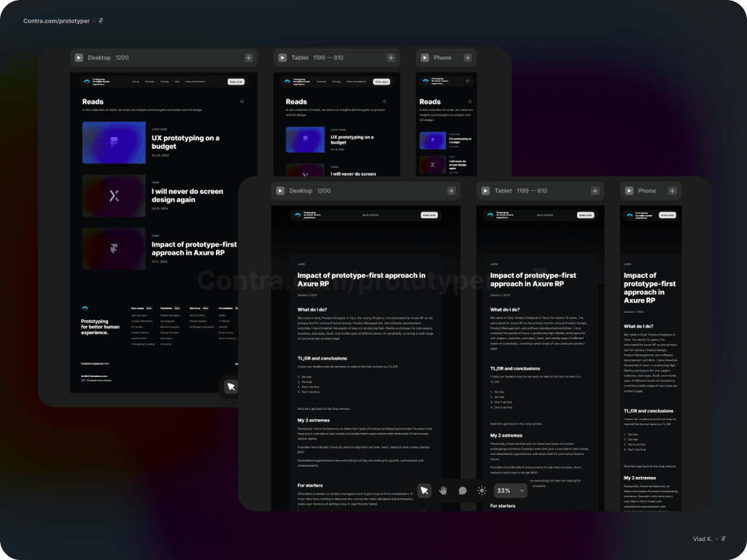Click 'Back to Reads' in Desktop article header
The image size is (747, 560).
[x=370, y=215]
